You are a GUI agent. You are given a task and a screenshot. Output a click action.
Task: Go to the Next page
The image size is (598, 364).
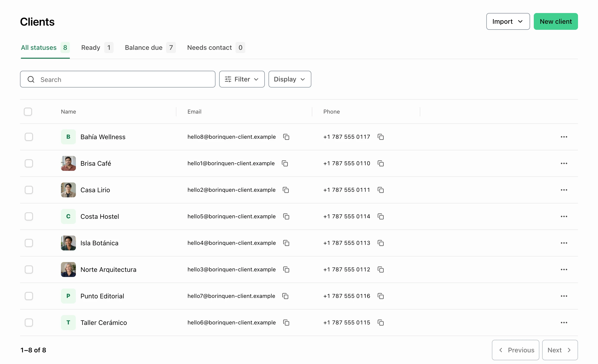[560, 350]
